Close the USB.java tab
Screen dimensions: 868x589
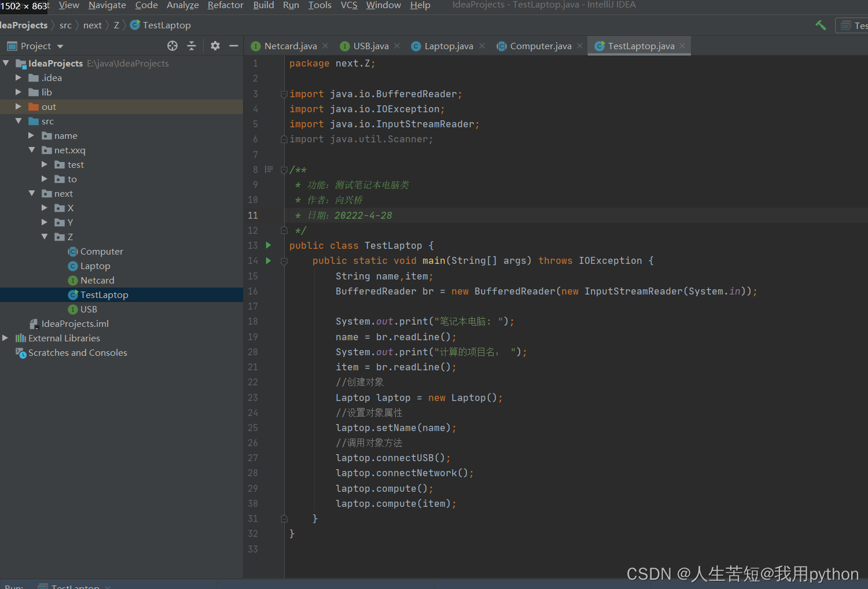pyautogui.click(x=397, y=46)
